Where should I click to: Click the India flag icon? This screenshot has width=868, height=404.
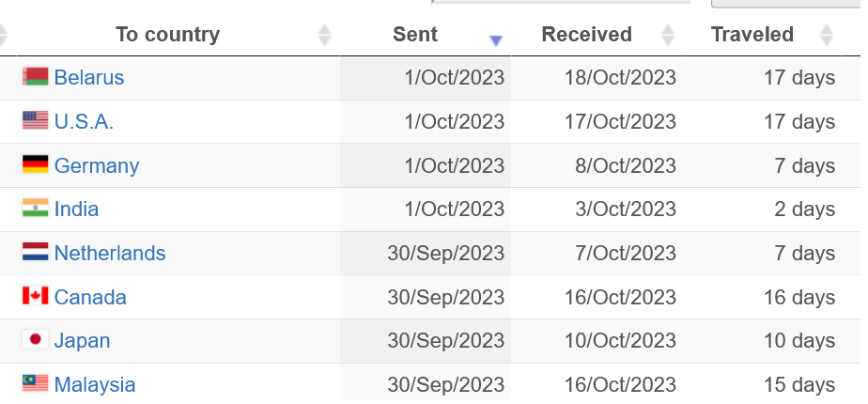[x=36, y=208]
